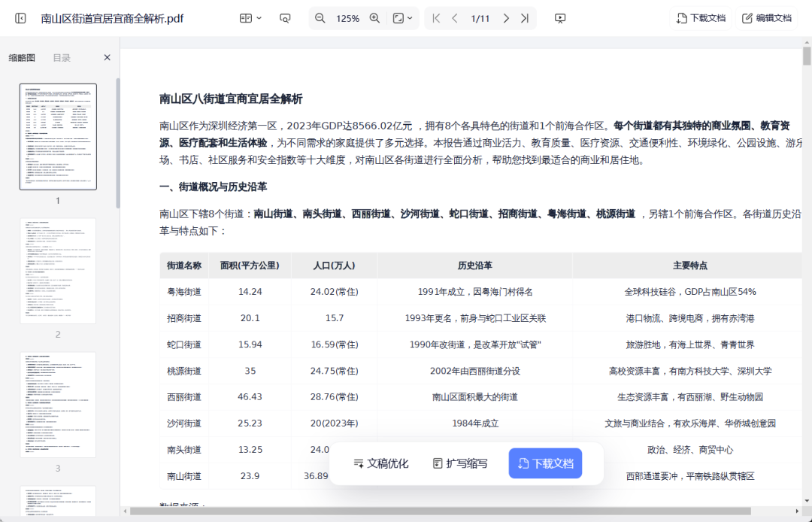Click 下载文档 in the top right toolbar
The width and height of the screenshot is (812, 522).
pyautogui.click(x=701, y=18)
